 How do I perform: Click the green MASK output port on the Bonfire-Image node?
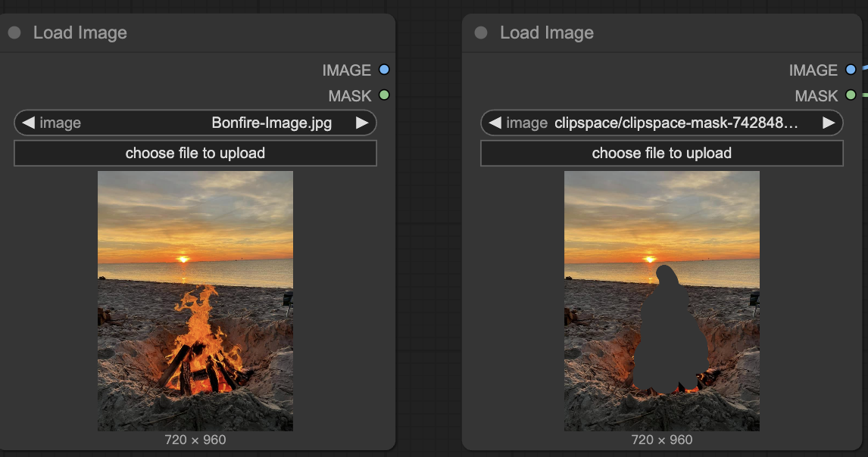click(x=384, y=95)
